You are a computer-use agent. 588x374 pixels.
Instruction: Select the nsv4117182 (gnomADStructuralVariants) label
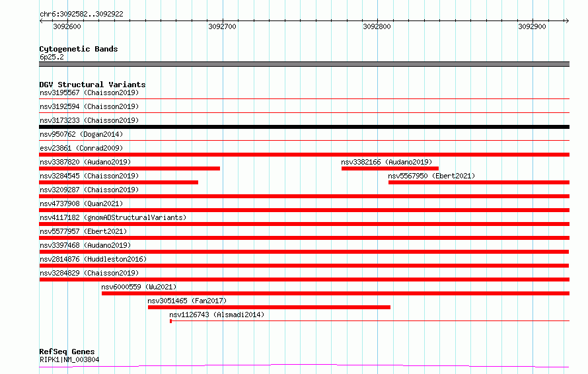pyautogui.click(x=113, y=217)
